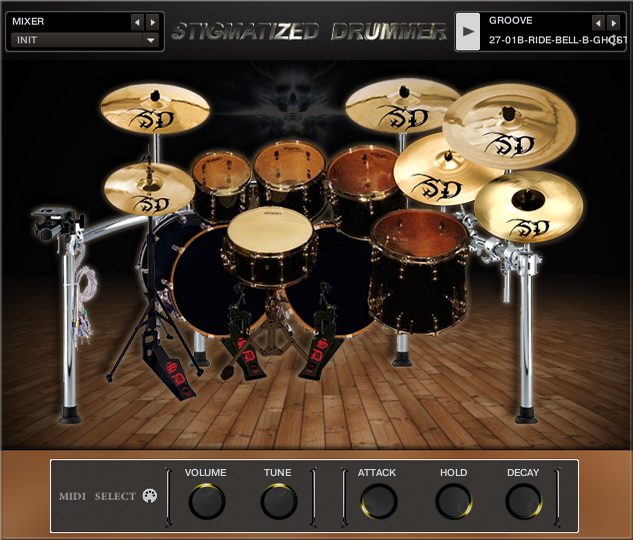
Task: Hit the small splash cymbal at far right
Action: (528, 206)
